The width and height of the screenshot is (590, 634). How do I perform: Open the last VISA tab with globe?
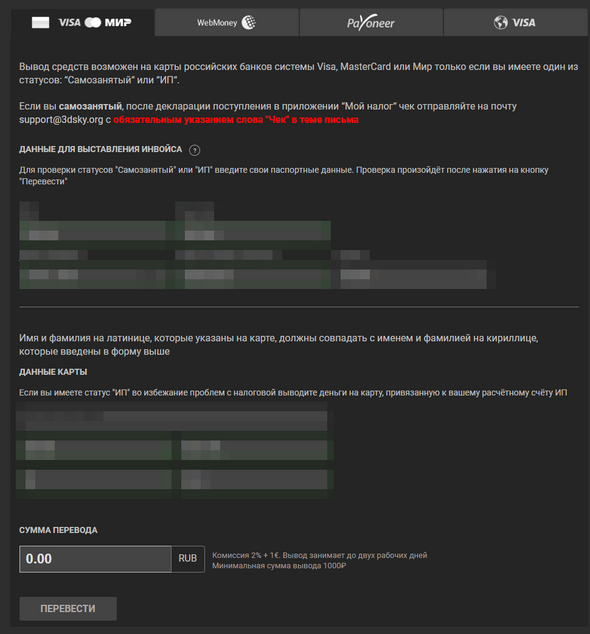515,23
